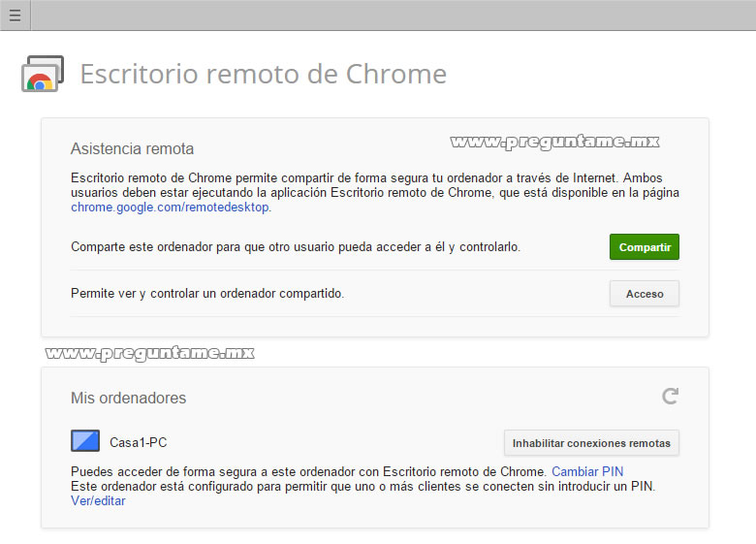Click the green Compartir button
Viewport: 756px width, 544px height.
pos(645,247)
